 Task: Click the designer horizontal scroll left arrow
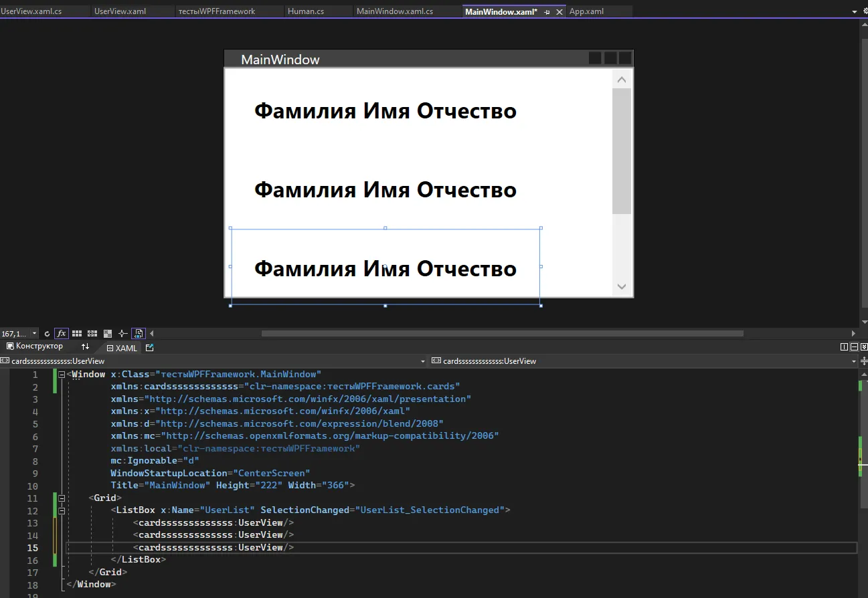pyautogui.click(x=152, y=333)
